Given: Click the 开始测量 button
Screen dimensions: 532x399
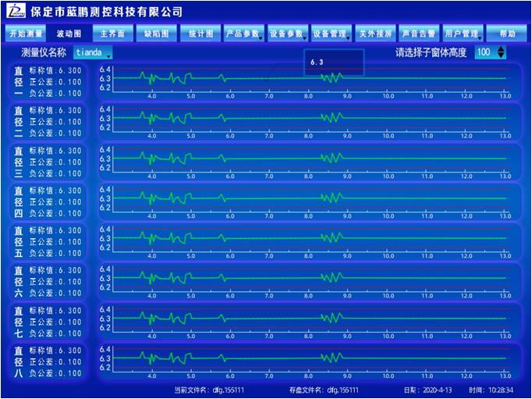Looking at the screenshot, I should 26,34.
